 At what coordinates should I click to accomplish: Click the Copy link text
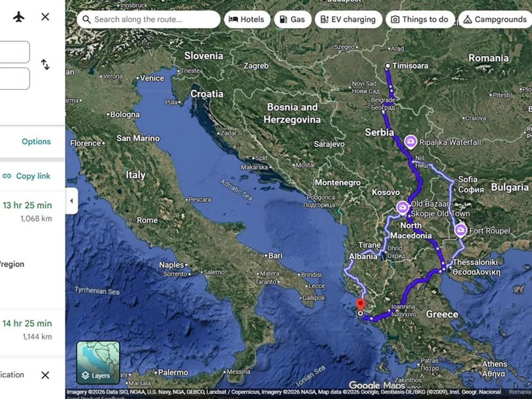coord(33,176)
